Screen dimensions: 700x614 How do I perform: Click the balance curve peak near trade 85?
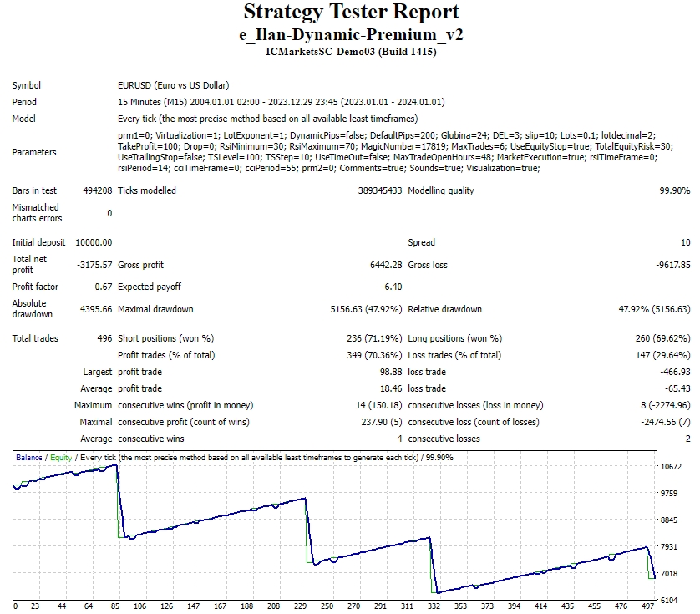pyautogui.click(x=116, y=465)
